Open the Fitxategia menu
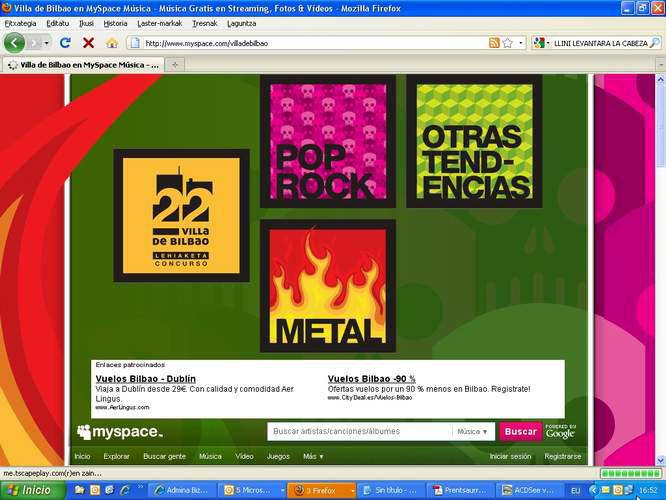 point(20,23)
